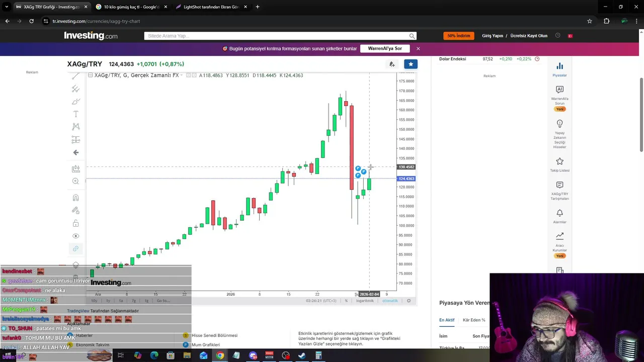Select the Kâr Eden % tab
Viewport: 644px width, 362px height.
click(x=474, y=320)
